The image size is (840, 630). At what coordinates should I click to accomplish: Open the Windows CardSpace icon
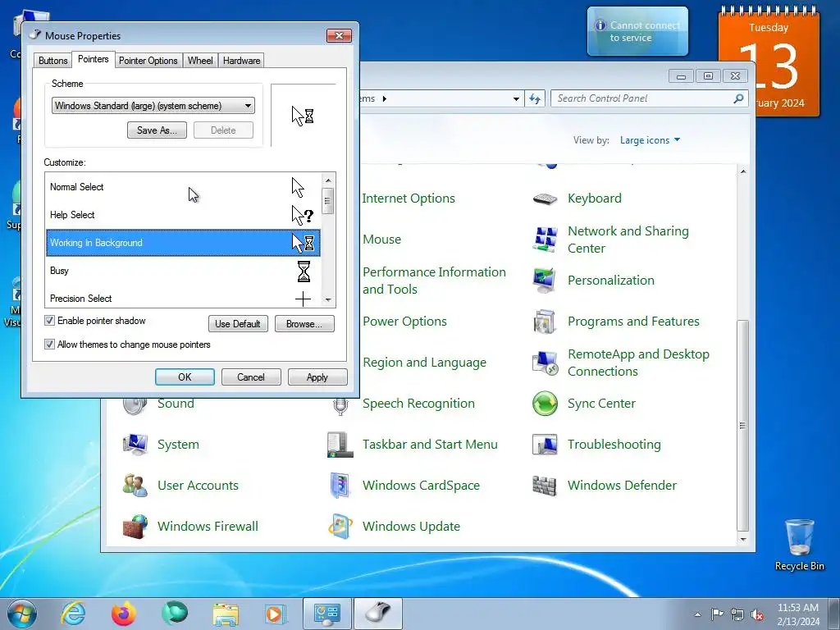click(x=340, y=486)
